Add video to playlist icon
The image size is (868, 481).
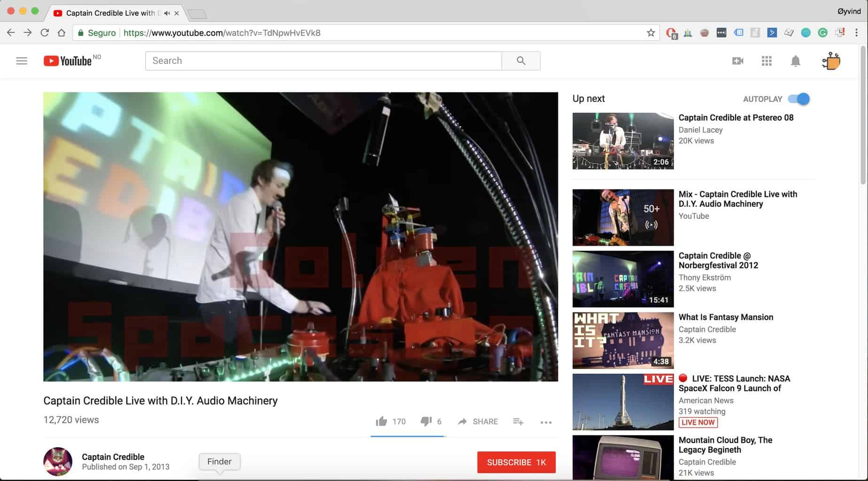point(518,421)
